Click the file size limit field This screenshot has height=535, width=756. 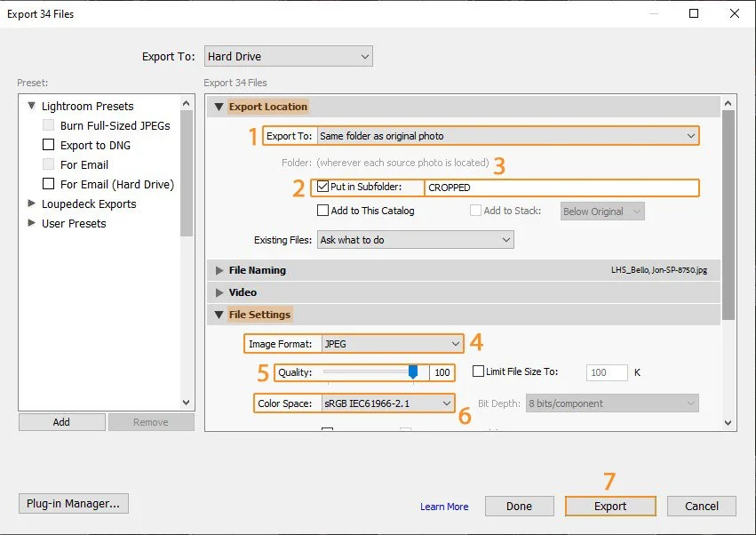click(607, 372)
